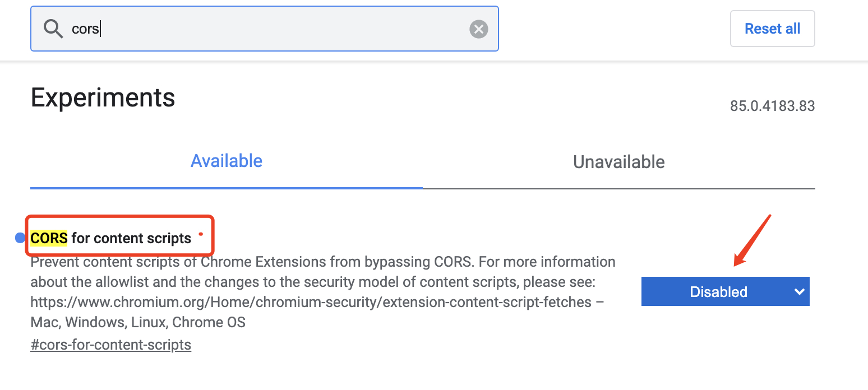Screen dimensions: 868x390
Task: Click the magnifying glass search icon
Action: pyautogui.click(x=53, y=29)
